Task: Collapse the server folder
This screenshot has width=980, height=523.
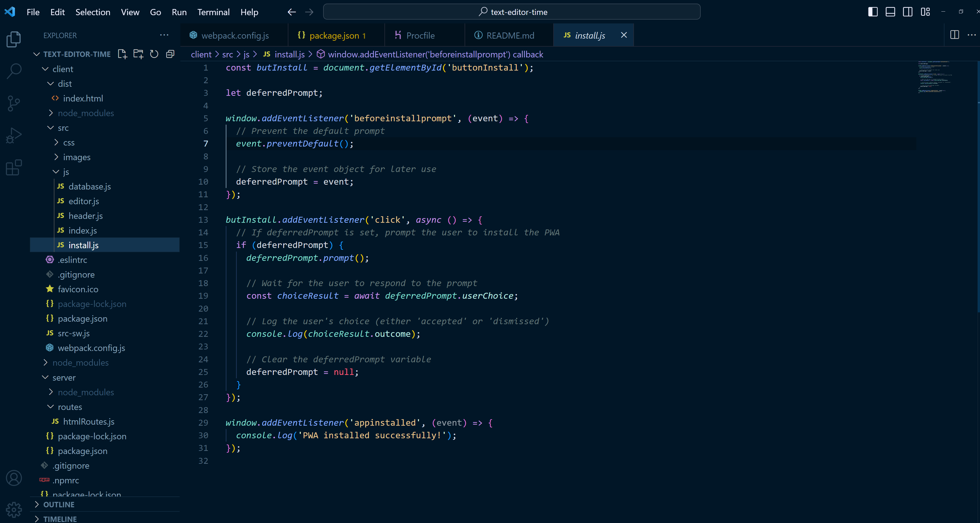Action: pos(105,378)
